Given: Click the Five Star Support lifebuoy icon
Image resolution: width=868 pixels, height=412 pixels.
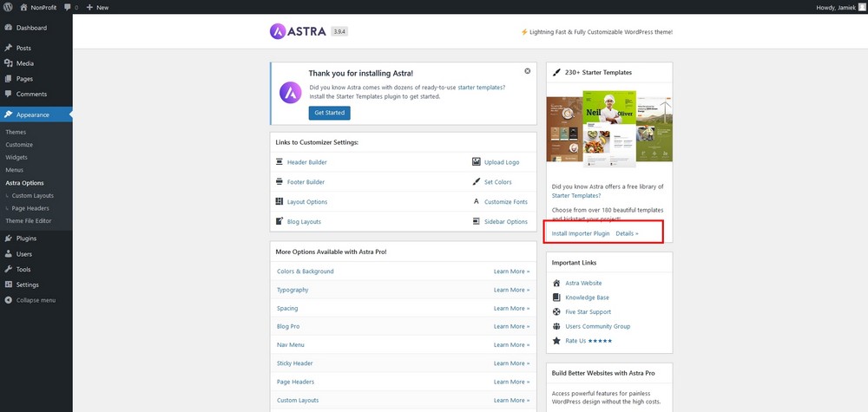Looking at the screenshot, I should pos(556,312).
